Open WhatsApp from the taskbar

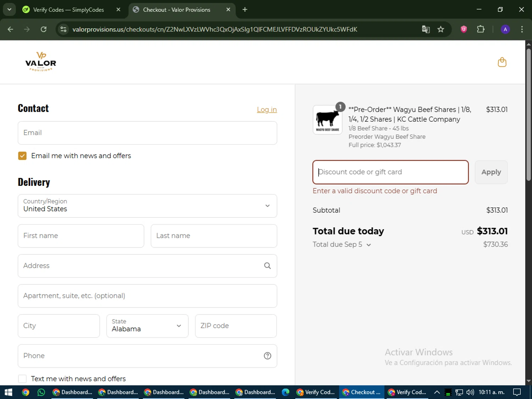41,392
